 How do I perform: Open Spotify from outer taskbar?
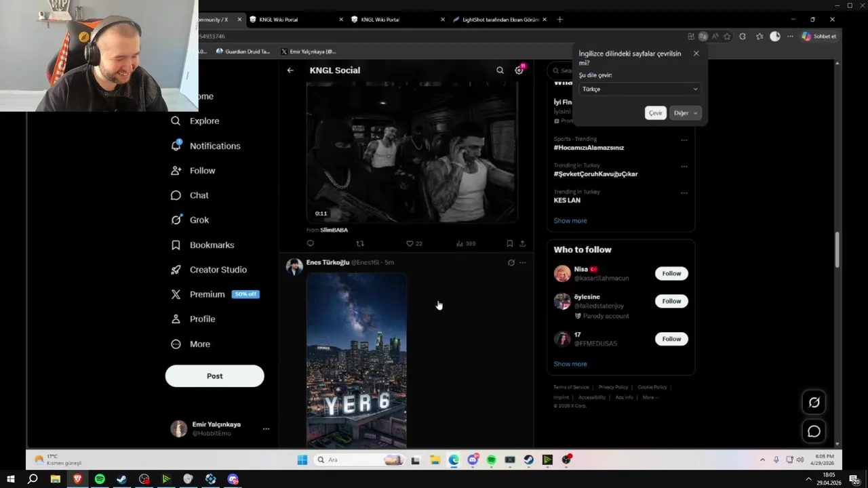(x=100, y=479)
